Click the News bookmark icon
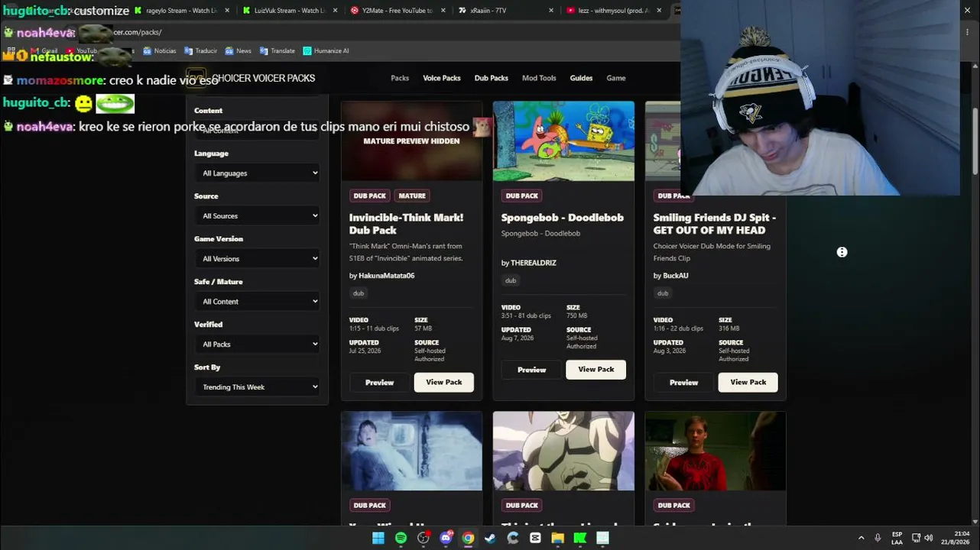The image size is (980, 550). point(230,50)
